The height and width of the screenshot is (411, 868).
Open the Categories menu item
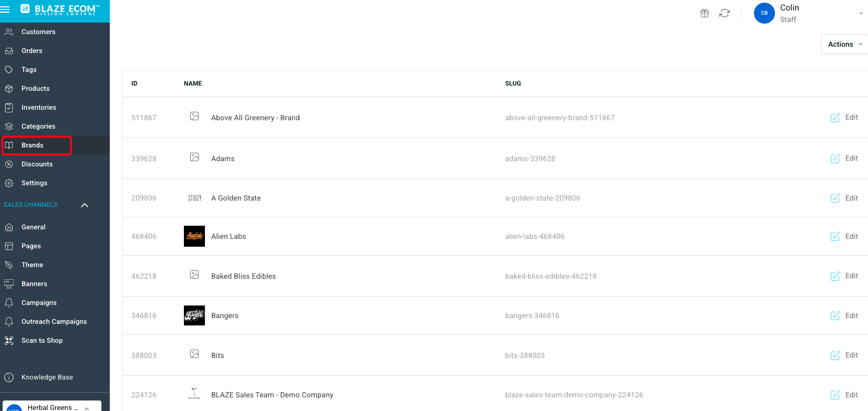(x=38, y=127)
